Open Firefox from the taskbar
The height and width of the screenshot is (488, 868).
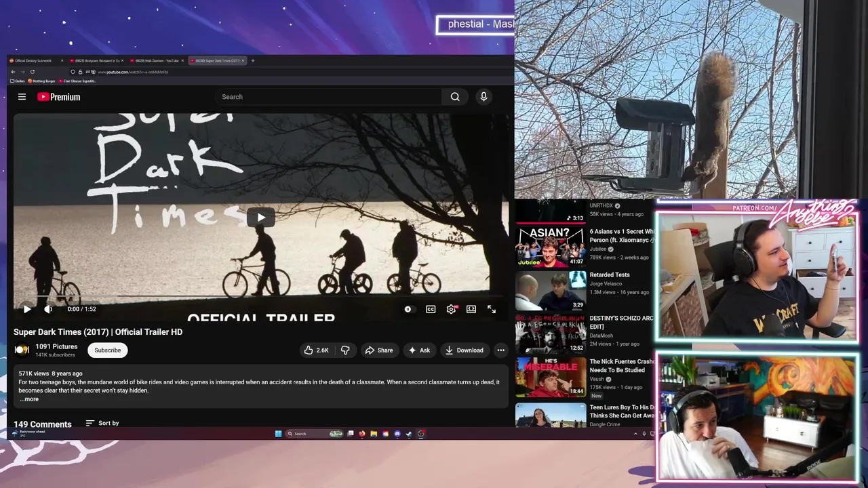(x=362, y=434)
